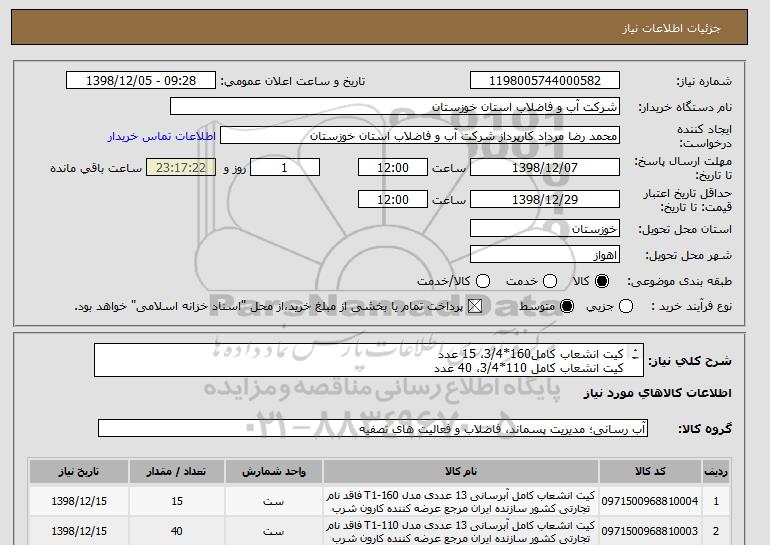Click the نام کالا column header
The image size is (770, 545).
pyautogui.click(x=461, y=471)
